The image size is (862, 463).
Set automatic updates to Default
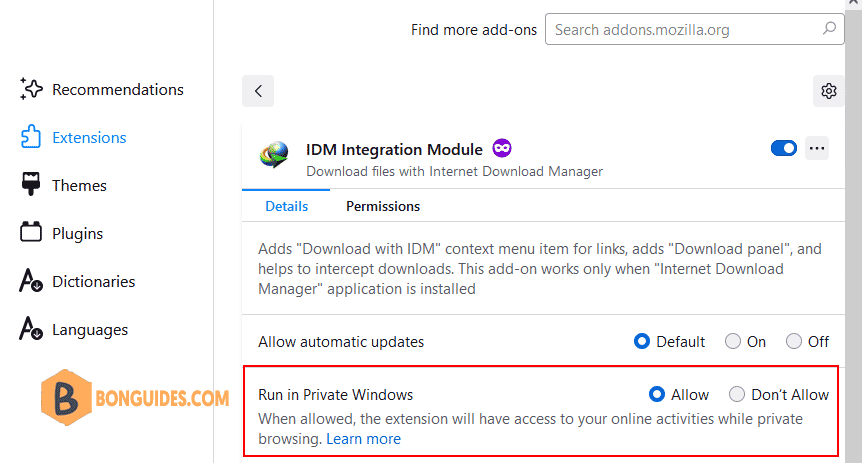[642, 341]
